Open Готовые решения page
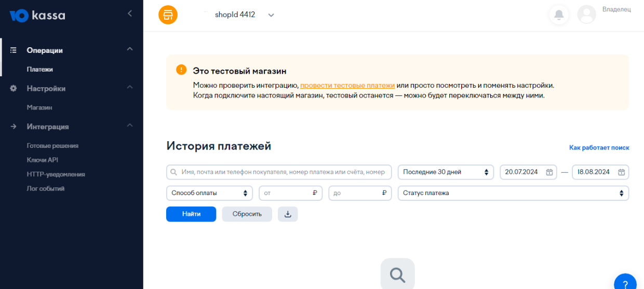This screenshot has height=289, width=644. pos(52,146)
